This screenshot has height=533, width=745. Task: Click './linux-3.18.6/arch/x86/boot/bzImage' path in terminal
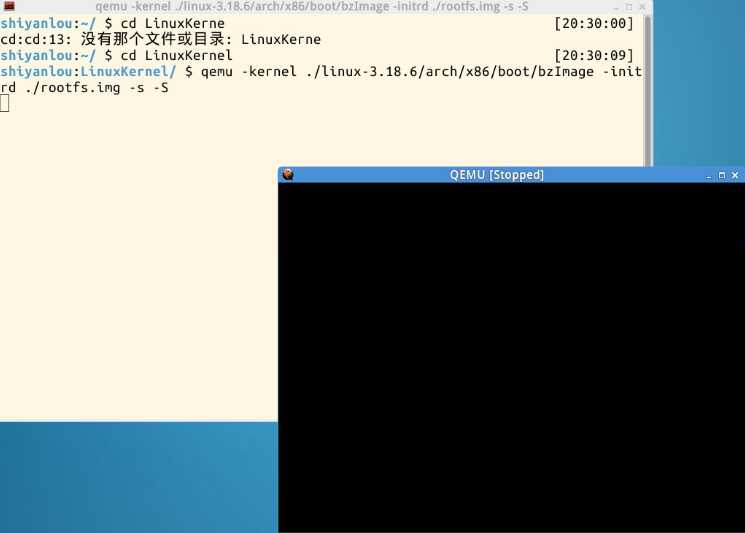(450, 71)
